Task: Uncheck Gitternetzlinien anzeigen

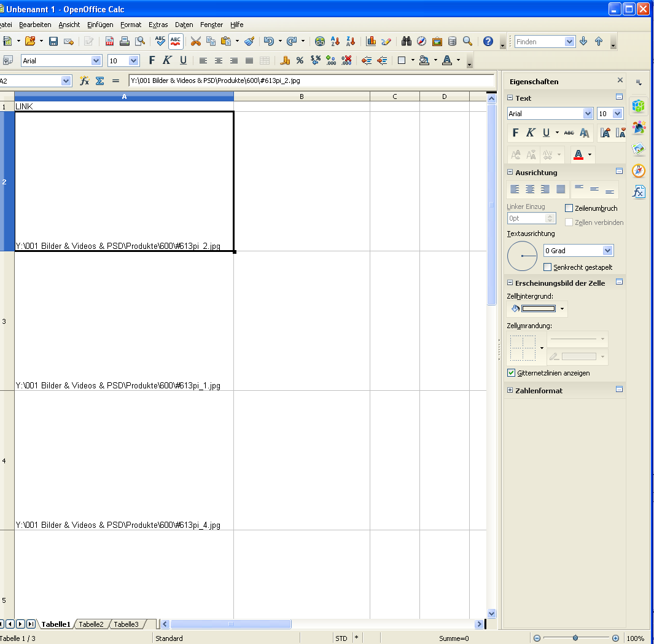Action: 511,373
